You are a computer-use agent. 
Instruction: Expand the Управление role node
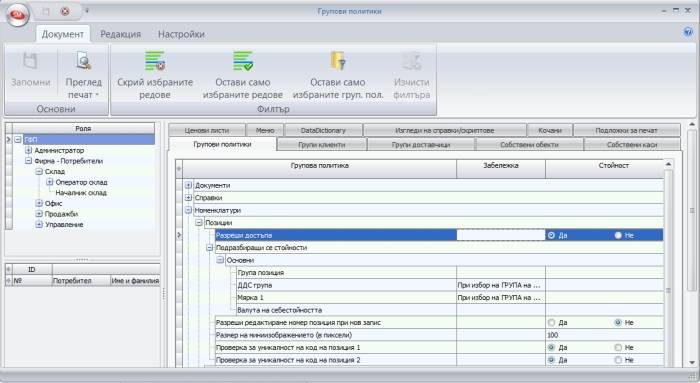[39, 225]
